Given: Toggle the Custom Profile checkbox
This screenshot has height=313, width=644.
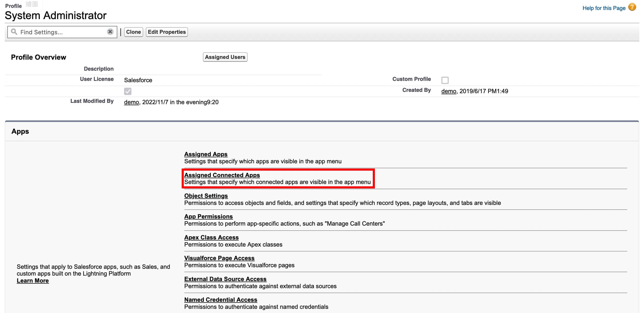Looking at the screenshot, I should (445, 80).
